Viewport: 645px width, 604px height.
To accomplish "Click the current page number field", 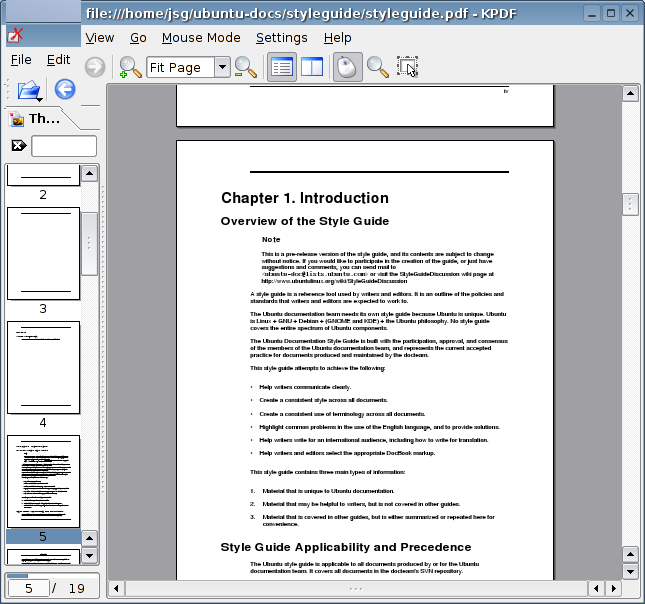I will 28,588.
